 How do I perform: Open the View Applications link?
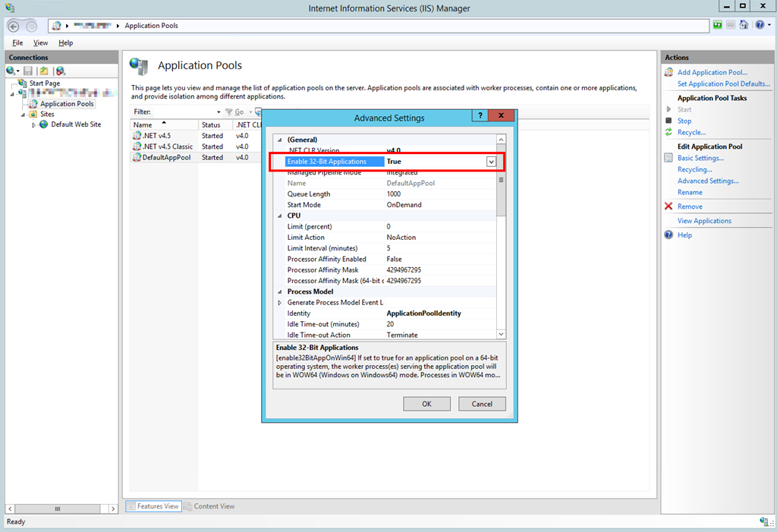[704, 221]
